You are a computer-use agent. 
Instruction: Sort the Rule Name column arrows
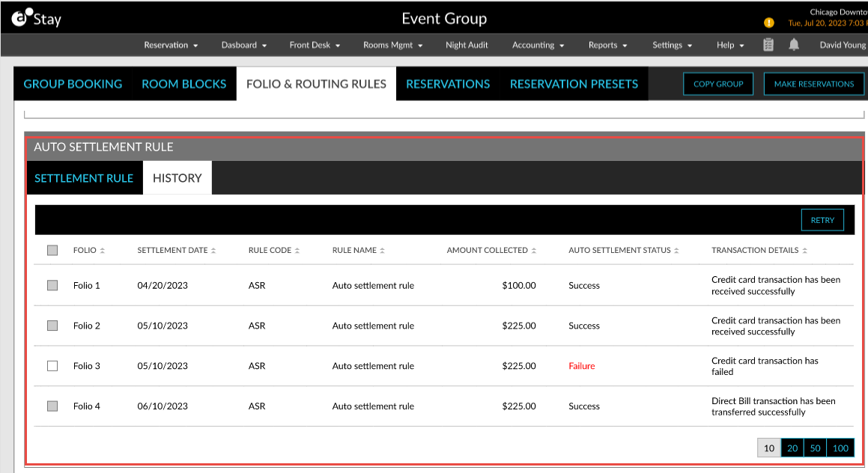tap(383, 250)
